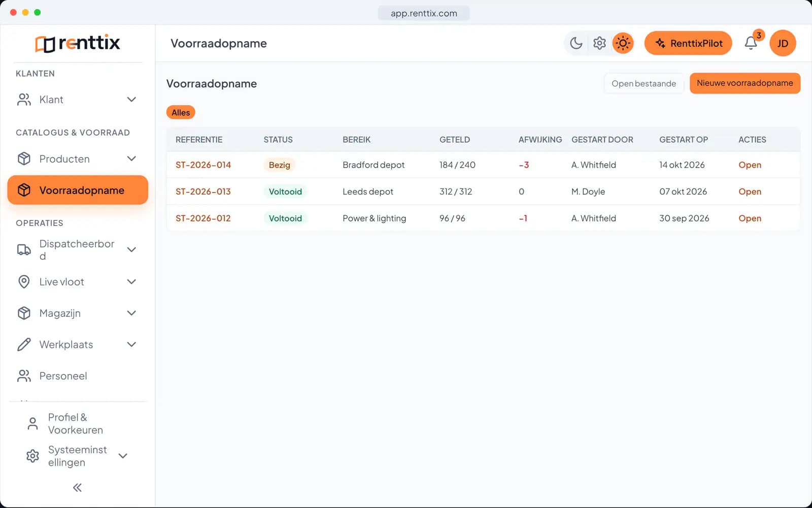Open JD user avatar menu
This screenshot has height=508, width=812.
pos(783,43)
